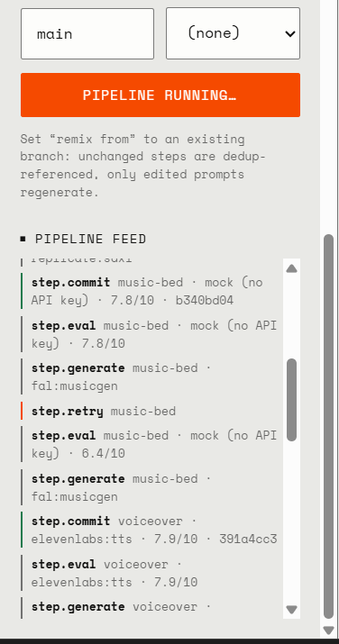Click the branch name field containing main
Screen dimensions: 339x644
(x=87, y=33)
